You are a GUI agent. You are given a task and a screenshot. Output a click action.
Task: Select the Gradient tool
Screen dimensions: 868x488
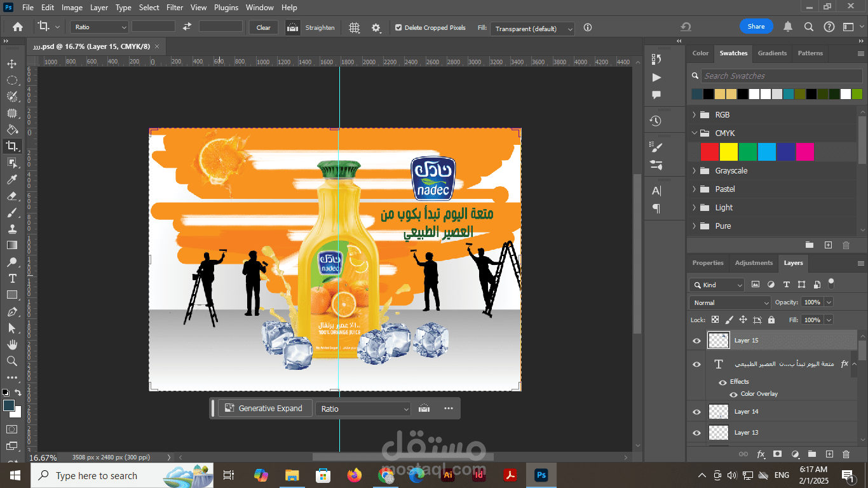click(11, 245)
